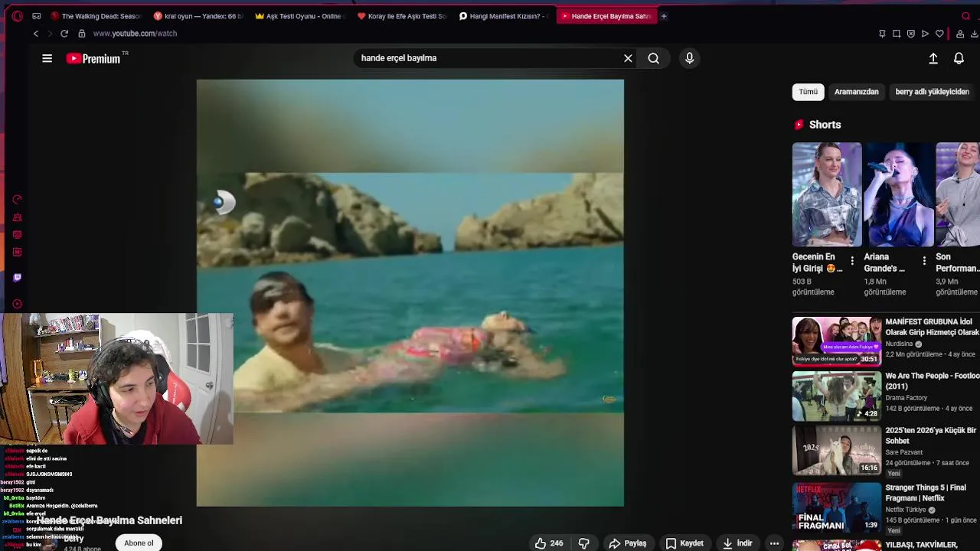This screenshot has height=551, width=980.
Task: Open GX Control speedometer sidebar icon
Action: tap(17, 200)
